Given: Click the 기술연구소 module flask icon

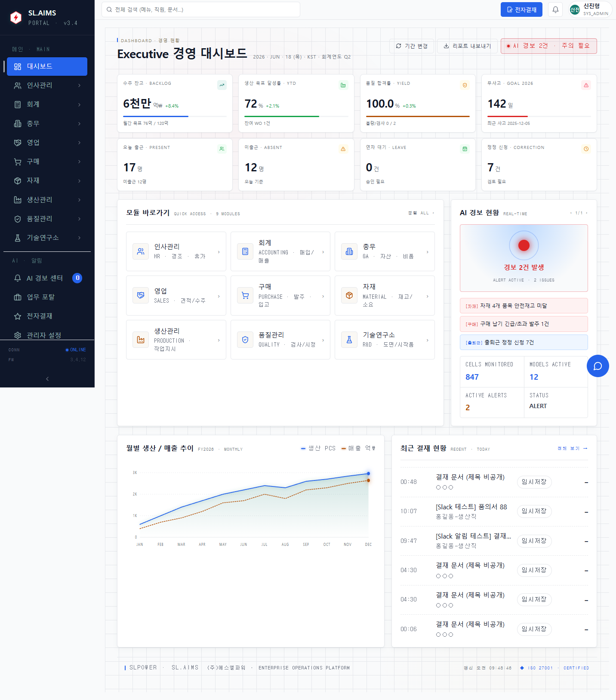Looking at the screenshot, I should [x=349, y=340].
